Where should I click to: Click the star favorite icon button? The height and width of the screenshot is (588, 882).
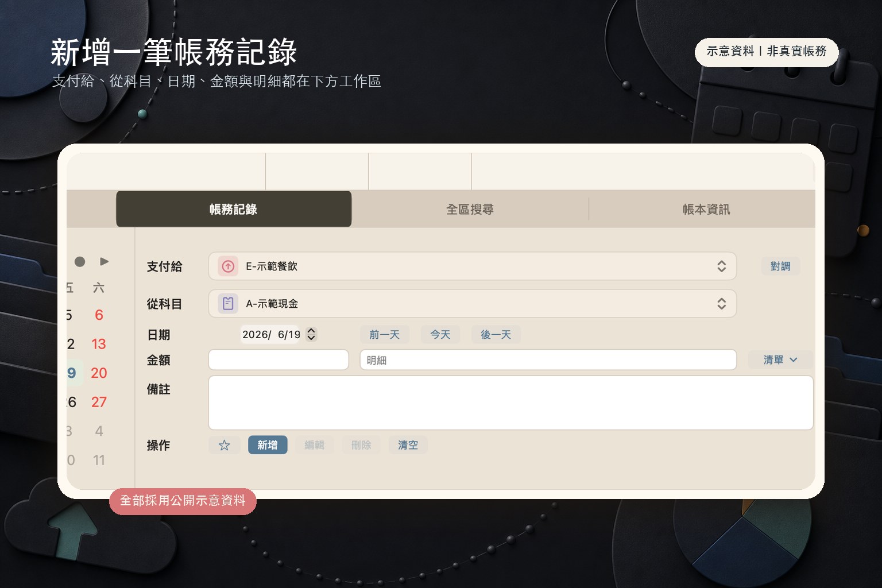pos(224,445)
